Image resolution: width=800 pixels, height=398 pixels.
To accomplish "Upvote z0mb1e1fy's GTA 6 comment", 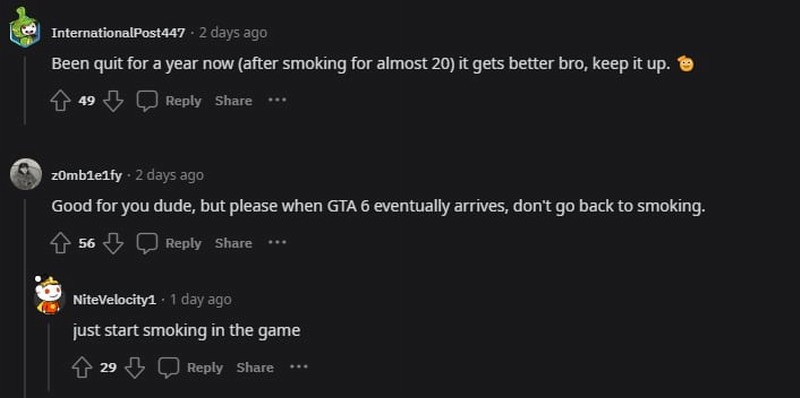I will [60, 243].
